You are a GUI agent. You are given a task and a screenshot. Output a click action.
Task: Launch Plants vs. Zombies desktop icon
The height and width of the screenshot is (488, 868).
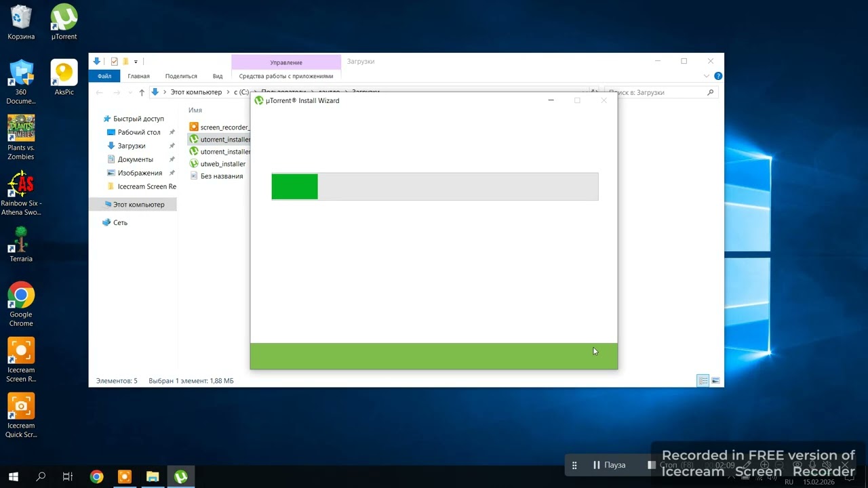pos(21,138)
